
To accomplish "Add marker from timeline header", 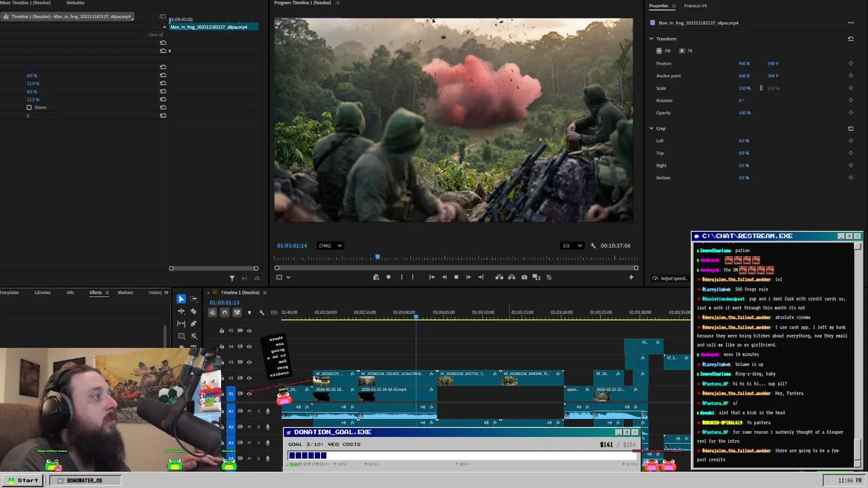I will pyautogui.click(x=249, y=312).
